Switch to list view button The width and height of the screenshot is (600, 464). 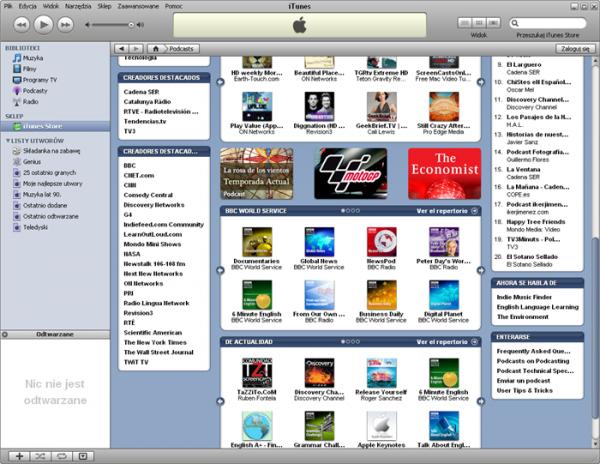tap(465, 23)
